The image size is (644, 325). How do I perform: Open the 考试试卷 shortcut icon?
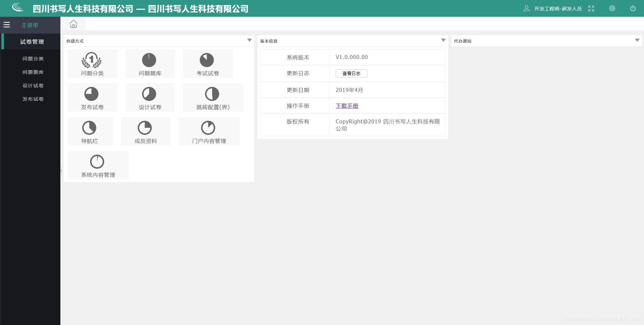(207, 60)
